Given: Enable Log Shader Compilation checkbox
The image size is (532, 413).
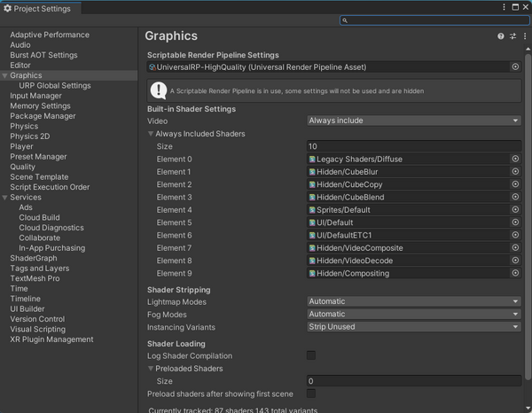Looking at the screenshot, I should (311, 355).
